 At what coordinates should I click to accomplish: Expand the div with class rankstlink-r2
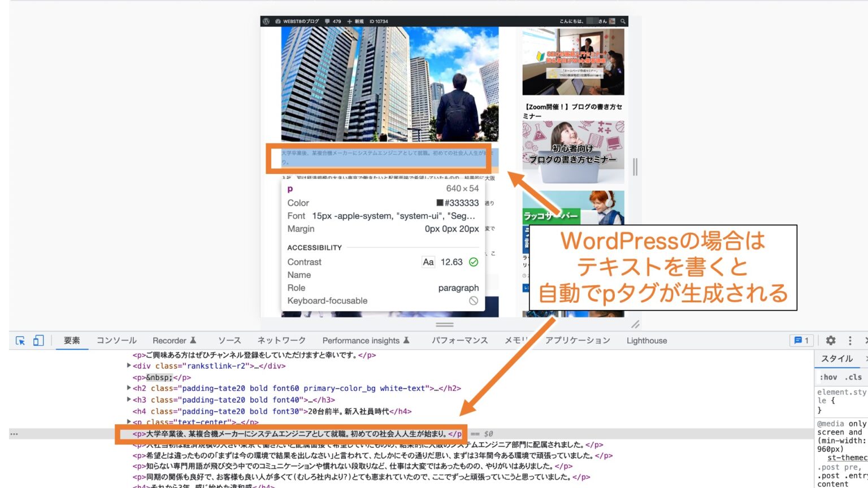tap(129, 366)
